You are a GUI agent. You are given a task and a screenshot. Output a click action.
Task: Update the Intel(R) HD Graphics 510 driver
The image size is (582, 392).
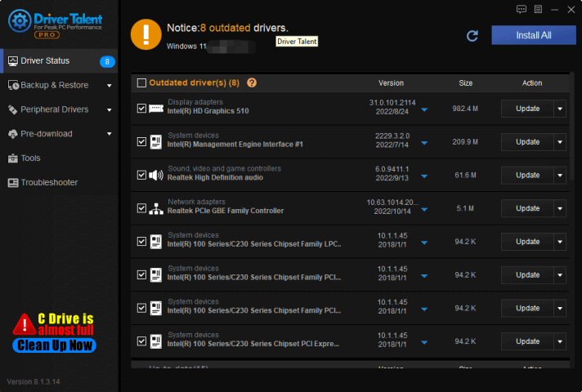tap(527, 109)
